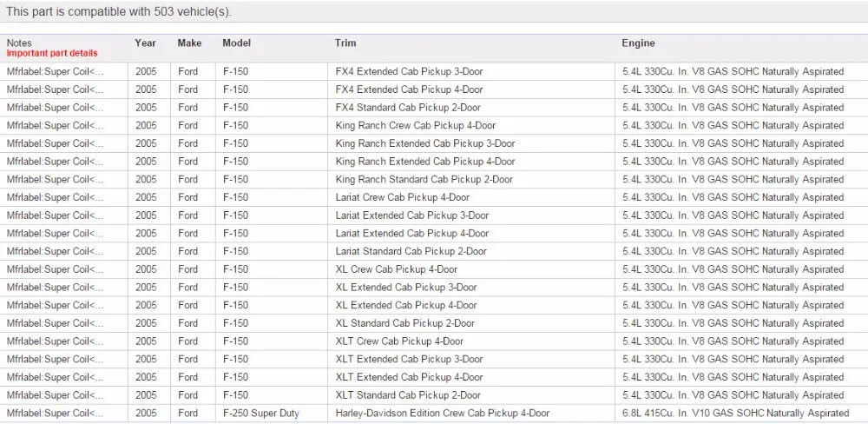Click year 2005 in the F-250 Super Duty row

click(146, 414)
